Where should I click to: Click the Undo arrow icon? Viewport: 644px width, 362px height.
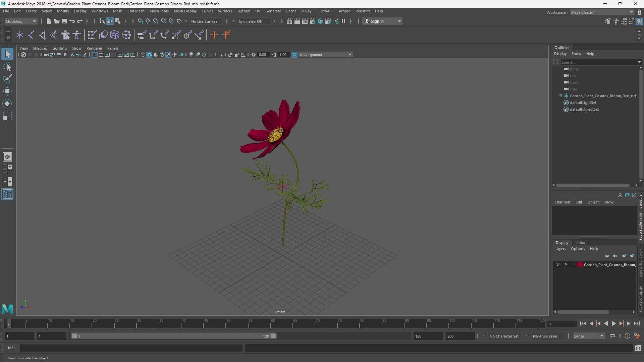click(72, 21)
